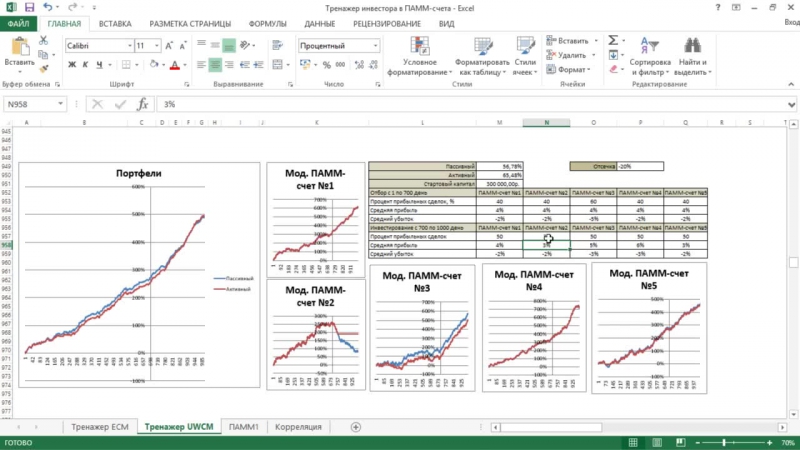Image resolution: width=800 pixels, height=450 pixels.
Task: Click the Wrap Text icon
Action: pyautogui.click(x=278, y=46)
